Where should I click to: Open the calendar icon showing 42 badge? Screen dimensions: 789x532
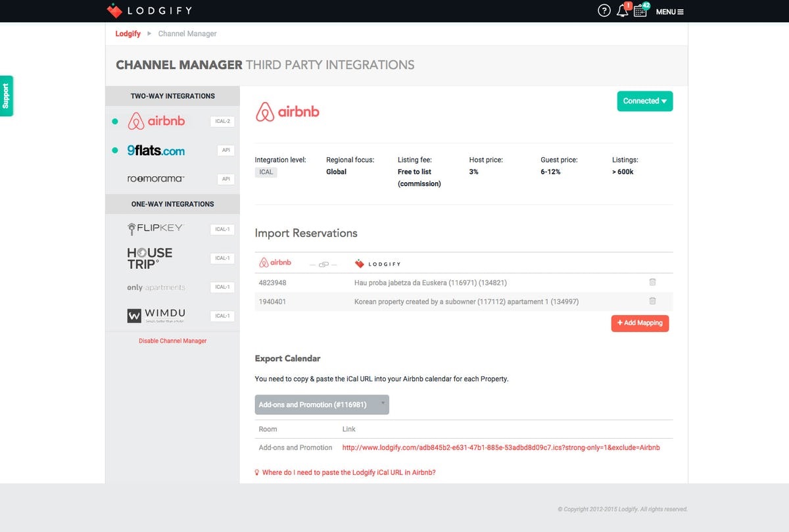click(x=640, y=11)
